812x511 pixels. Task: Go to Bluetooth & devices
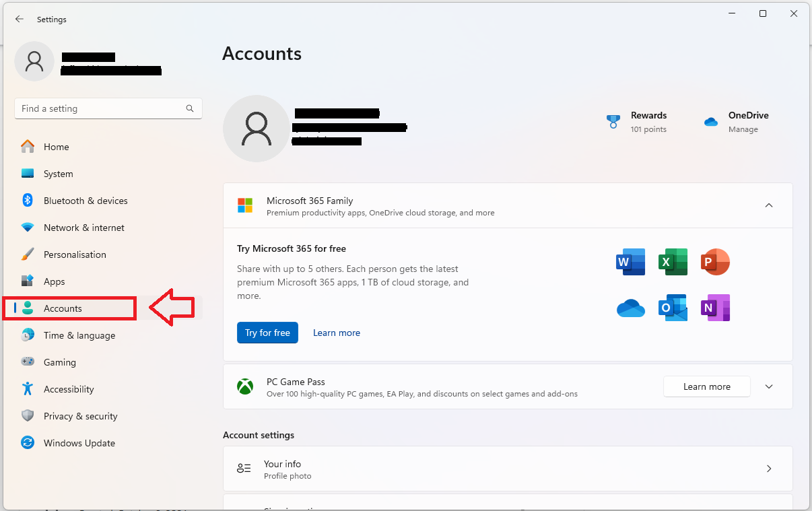tap(85, 201)
